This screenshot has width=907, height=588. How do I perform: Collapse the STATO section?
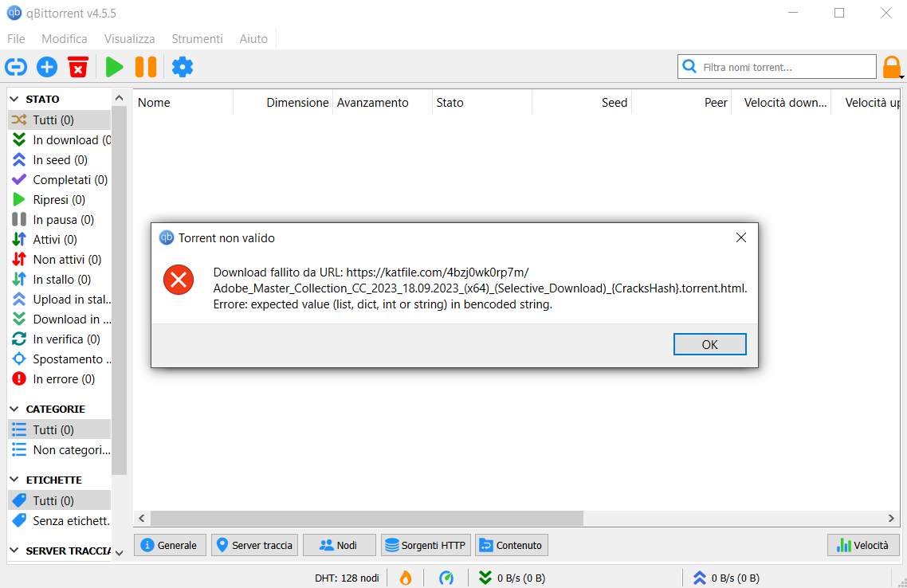coord(14,100)
